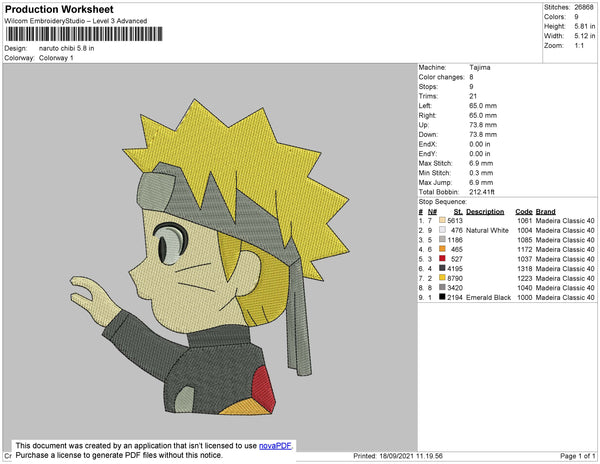Click the red thread swatch code 1037
The height and width of the screenshot is (464, 600).
tap(442, 259)
